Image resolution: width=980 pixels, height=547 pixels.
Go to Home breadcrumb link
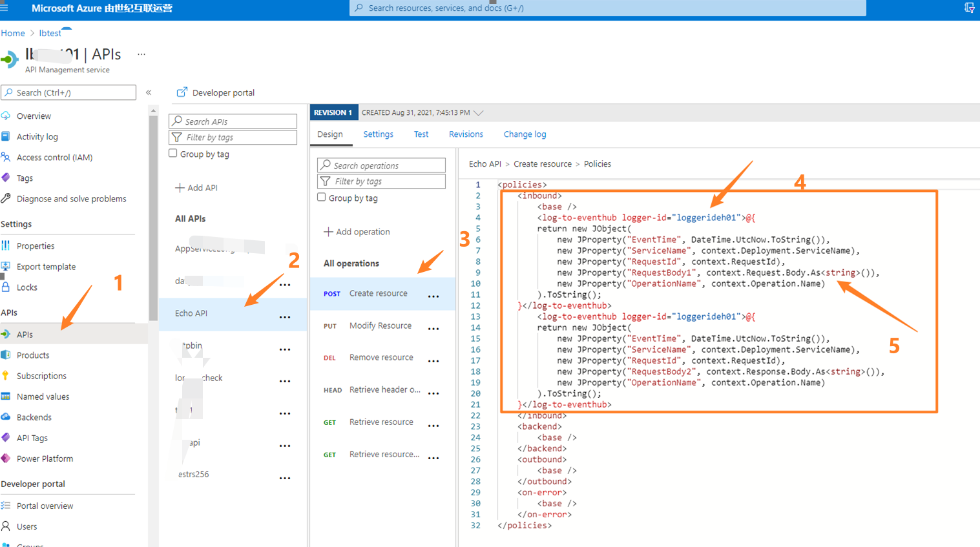tap(13, 33)
